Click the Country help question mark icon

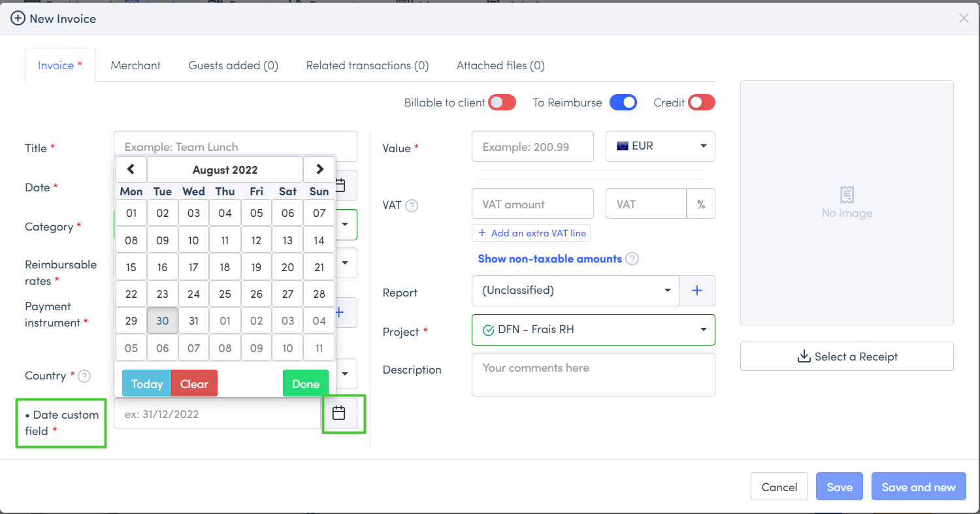pos(84,376)
